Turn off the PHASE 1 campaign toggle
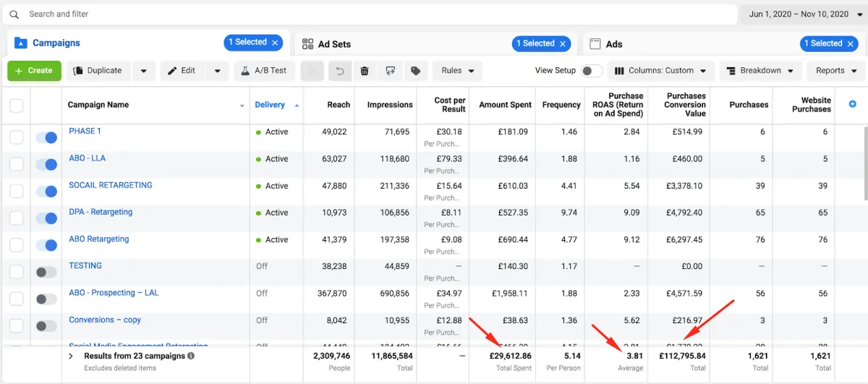Screen dimensions: 868x384 pos(46,137)
